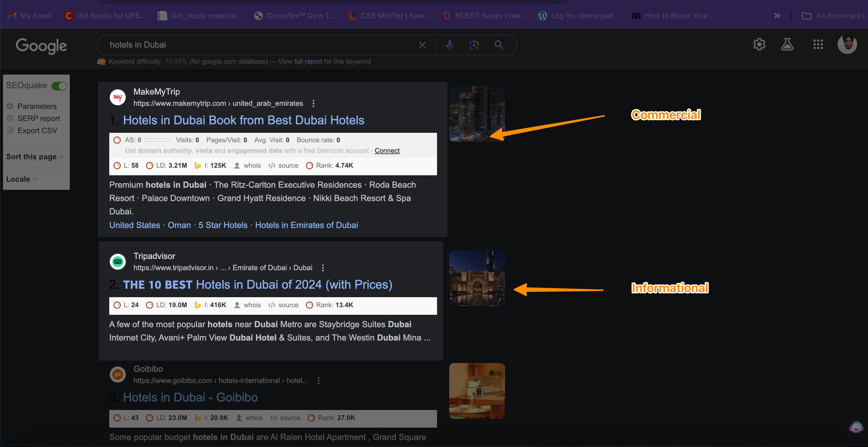Open Bing index 416K for Tripadvisor
This screenshot has height=447, width=868.
tap(211, 305)
